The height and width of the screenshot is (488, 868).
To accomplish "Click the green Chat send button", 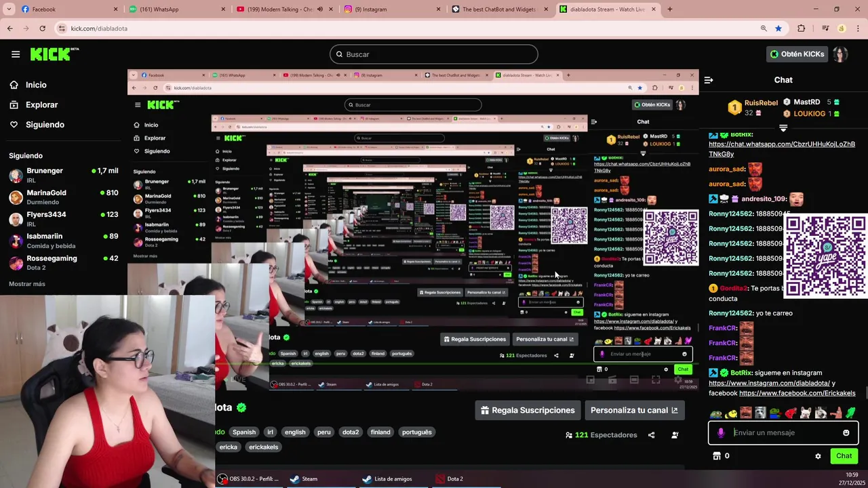I will 844,456.
